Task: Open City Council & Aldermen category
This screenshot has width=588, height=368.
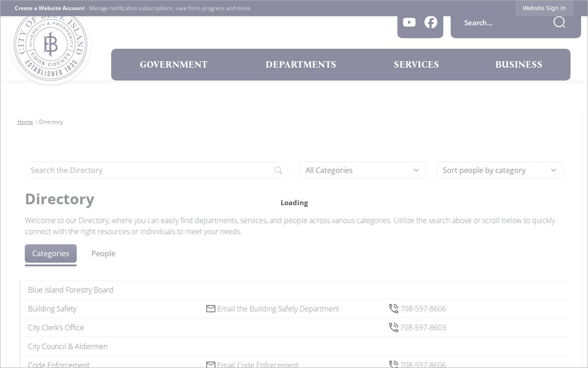Action: click(x=68, y=346)
